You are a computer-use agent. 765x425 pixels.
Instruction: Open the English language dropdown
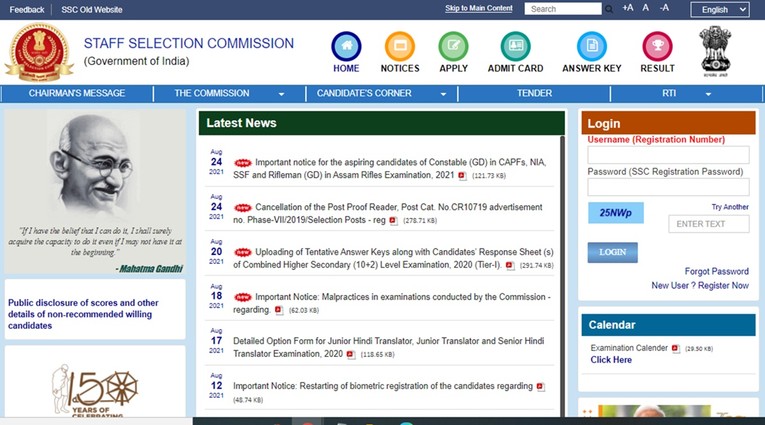pyautogui.click(x=724, y=9)
